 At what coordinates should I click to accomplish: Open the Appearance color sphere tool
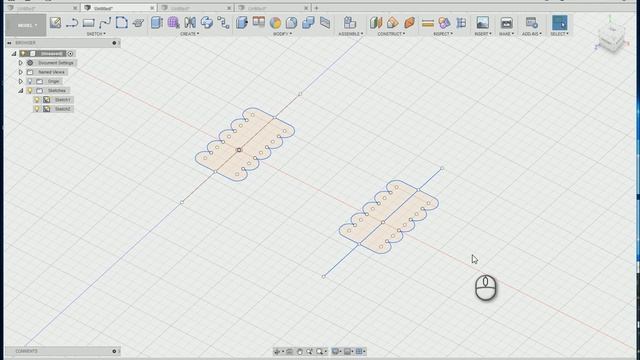(275, 23)
